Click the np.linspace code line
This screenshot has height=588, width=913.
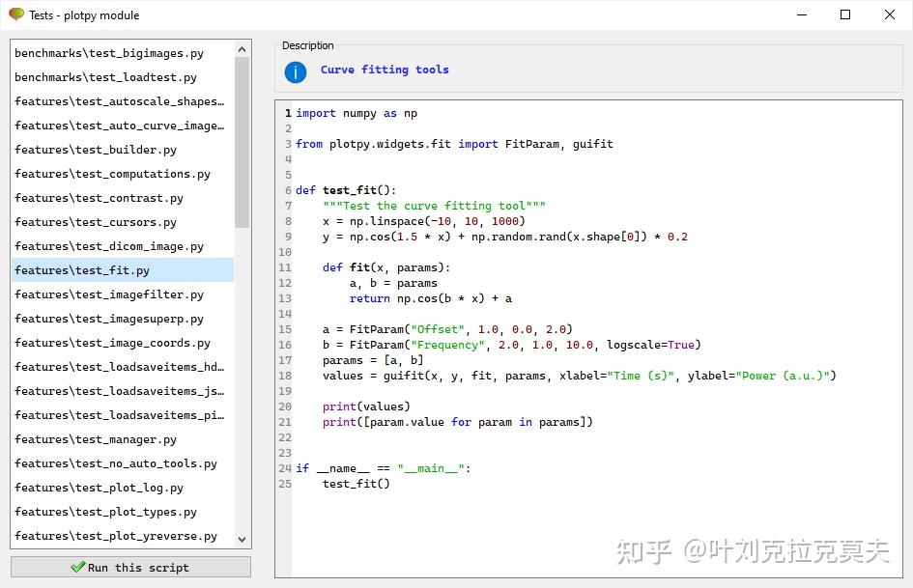[x=424, y=221]
